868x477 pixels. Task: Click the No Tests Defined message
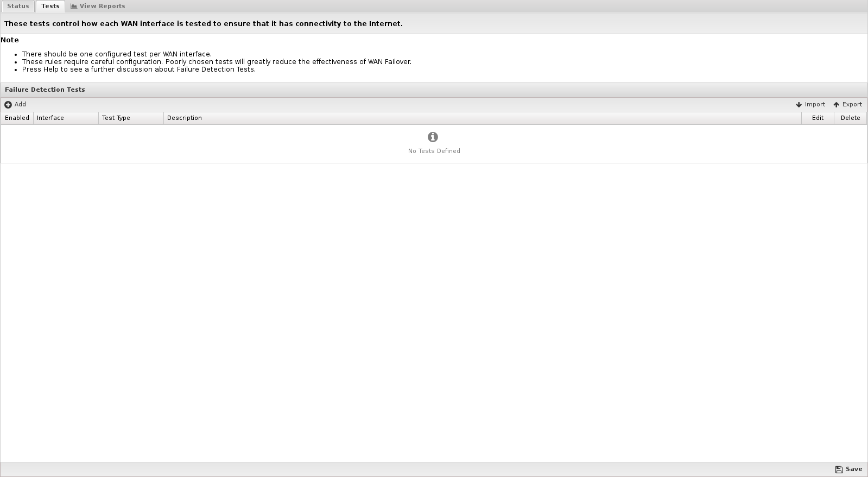pos(434,151)
